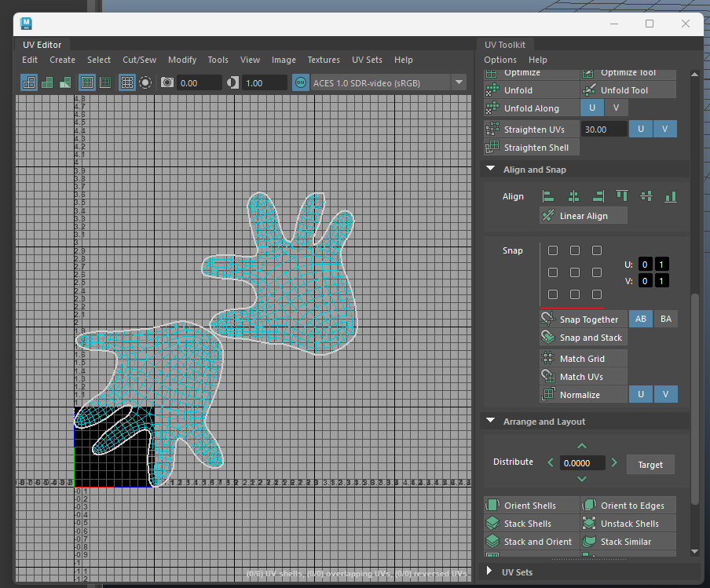Distribute shells left arrow
This screenshot has height=588, width=710.
point(551,462)
